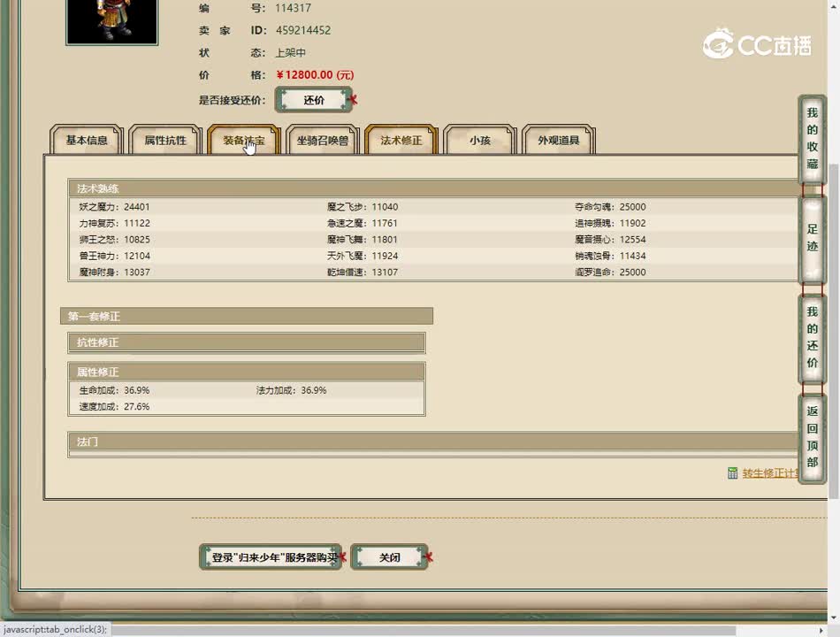Open the 基本信息 tab
The image size is (840, 637).
(87, 140)
